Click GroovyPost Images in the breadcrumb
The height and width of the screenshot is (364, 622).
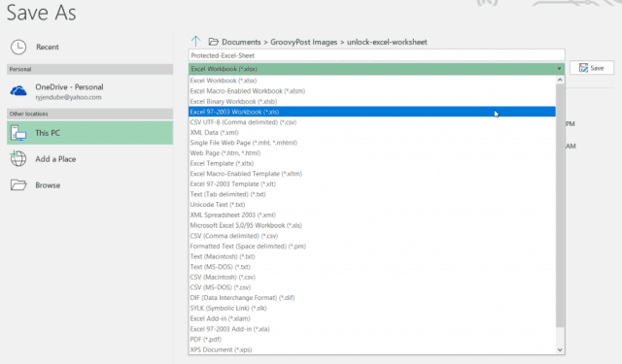pyautogui.click(x=304, y=42)
